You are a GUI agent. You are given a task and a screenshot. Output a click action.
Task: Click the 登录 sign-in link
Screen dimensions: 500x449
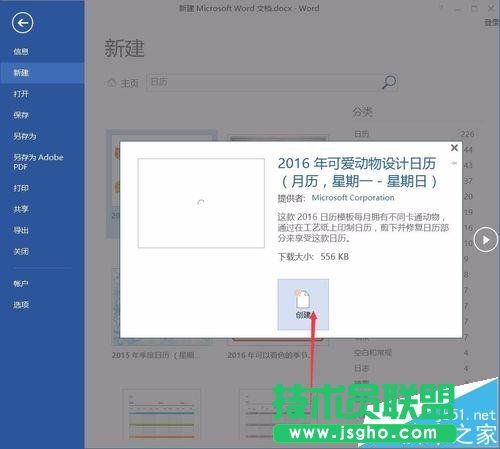point(492,23)
